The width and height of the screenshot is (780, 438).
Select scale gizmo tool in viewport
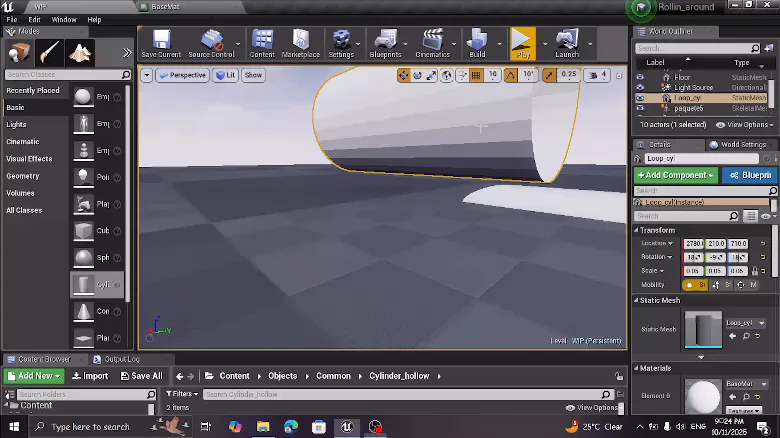tap(431, 75)
